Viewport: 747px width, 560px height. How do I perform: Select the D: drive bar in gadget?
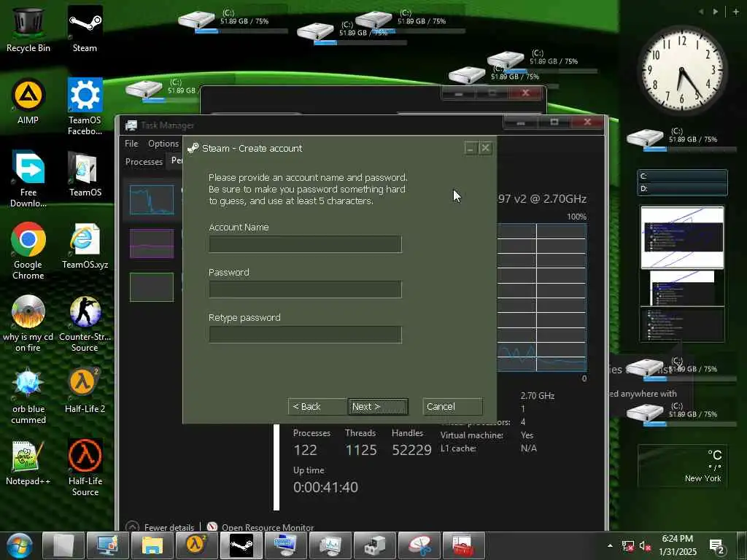coord(682,189)
